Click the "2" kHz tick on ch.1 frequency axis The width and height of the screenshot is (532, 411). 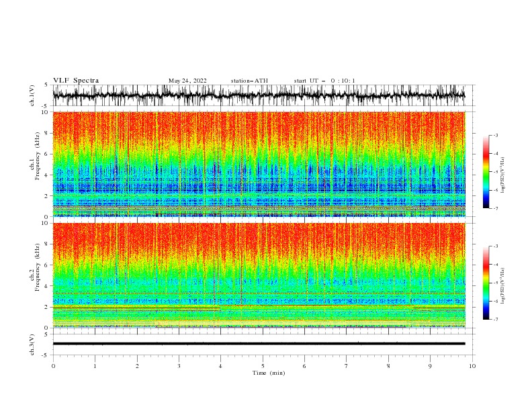(x=47, y=196)
